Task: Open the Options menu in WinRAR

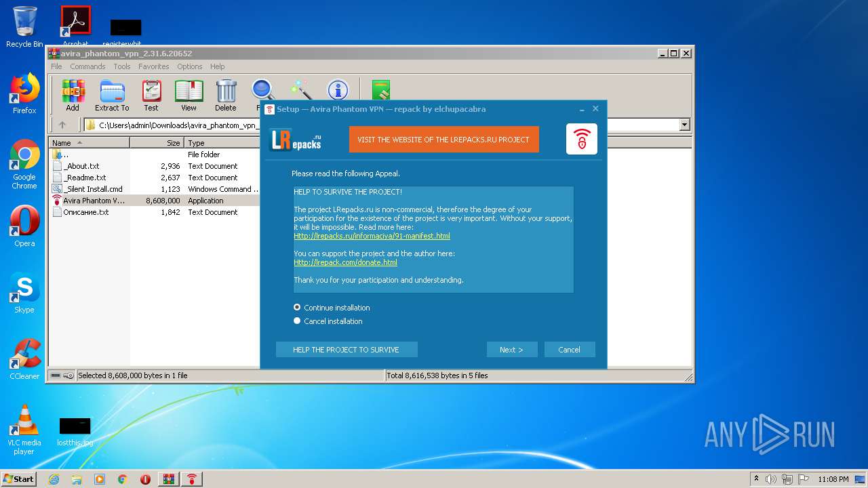Action: 190,66
